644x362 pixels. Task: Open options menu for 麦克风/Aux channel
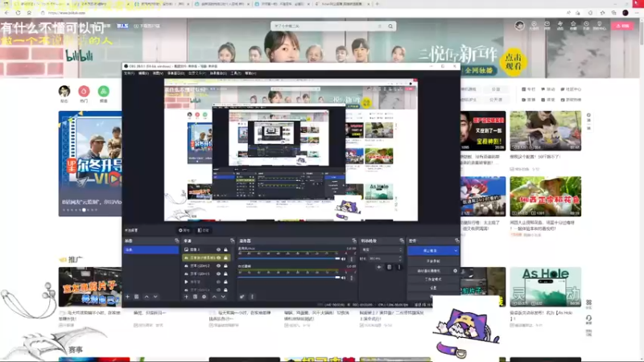click(352, 259)
